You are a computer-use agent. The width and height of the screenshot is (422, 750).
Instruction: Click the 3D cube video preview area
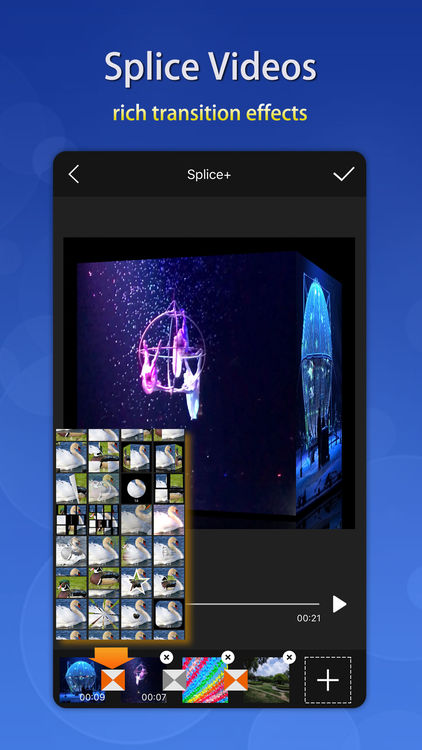(x=209, y=383)
